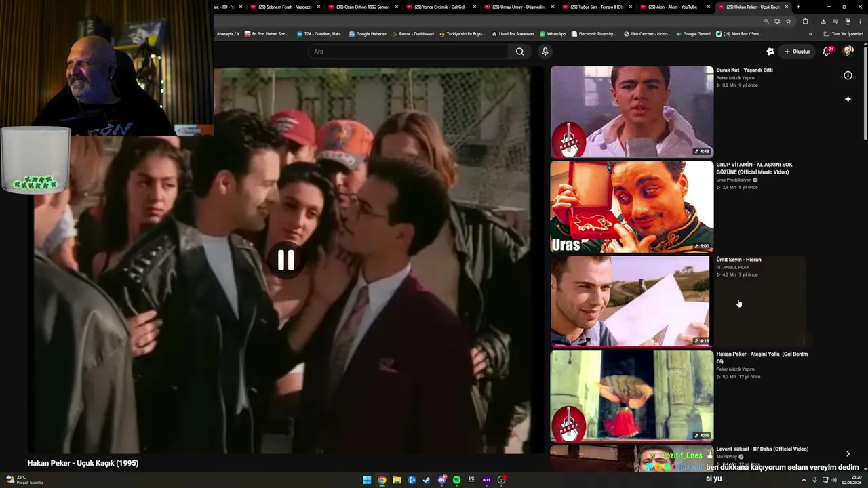Open Burak Kut - Yaşandı Bitti thumbnail
This screenshot has width=868, height=488.
click(x=632, y=112)
